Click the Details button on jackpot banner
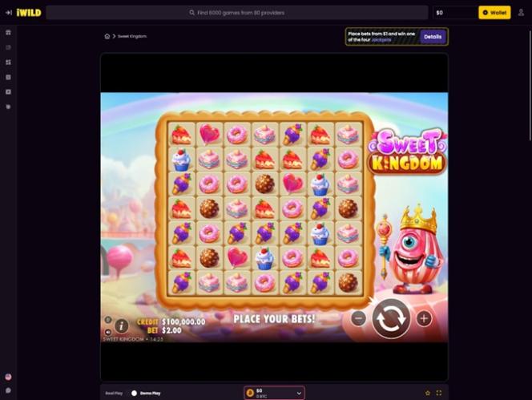Image resolution: width=532 pixels, height=400 pixels. click(433, 37)
